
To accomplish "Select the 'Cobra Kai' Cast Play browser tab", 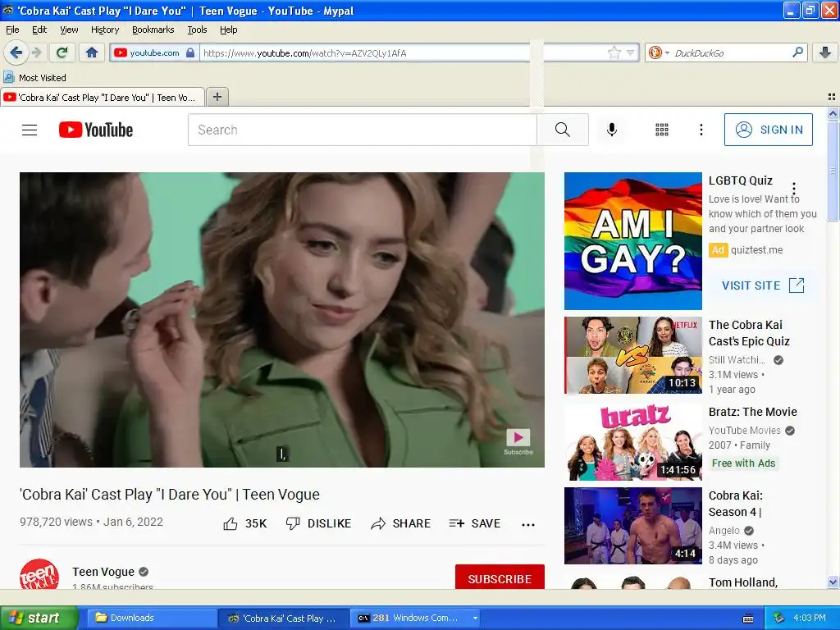I will [103, 97].
